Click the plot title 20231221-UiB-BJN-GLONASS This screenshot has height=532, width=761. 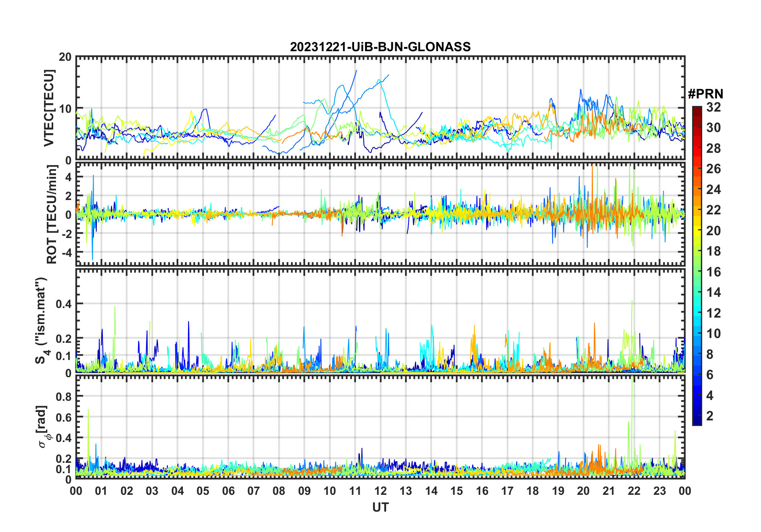(380, 47)
